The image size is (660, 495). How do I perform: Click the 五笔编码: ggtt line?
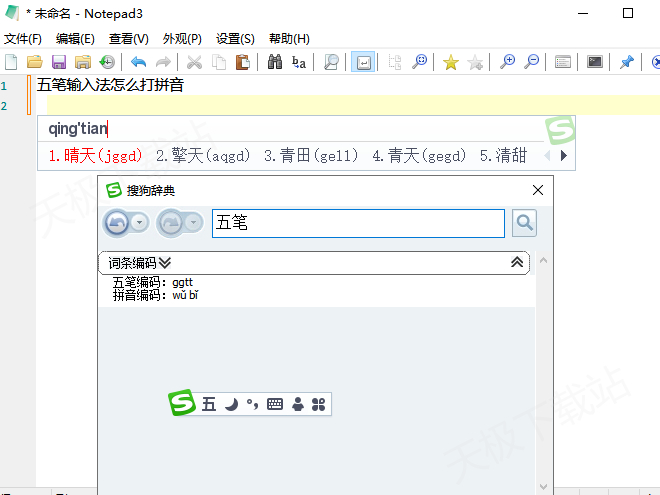pyautogui.click(x=152, y=282)
